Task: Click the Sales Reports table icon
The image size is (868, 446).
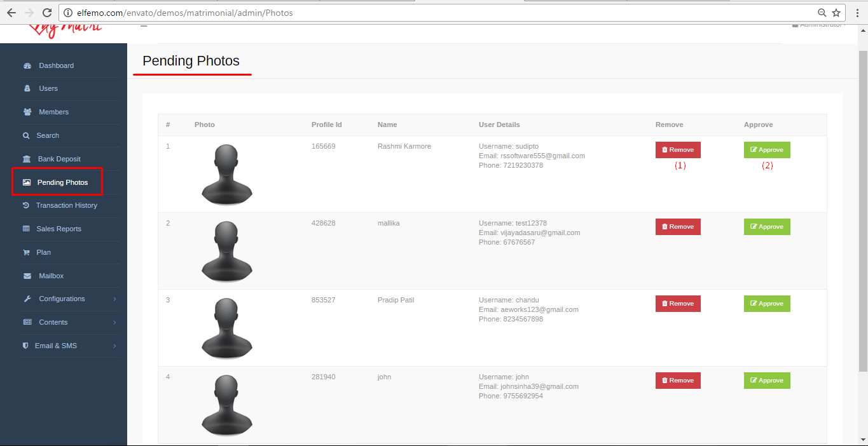Action: (26, 229)
